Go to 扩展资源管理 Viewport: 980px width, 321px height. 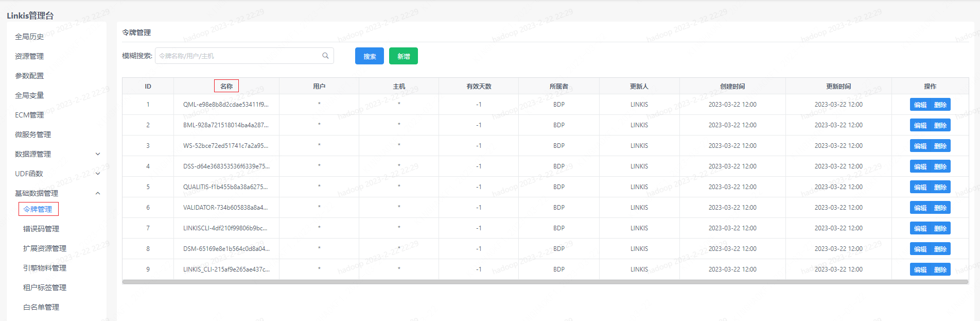[x=45, y=248]
